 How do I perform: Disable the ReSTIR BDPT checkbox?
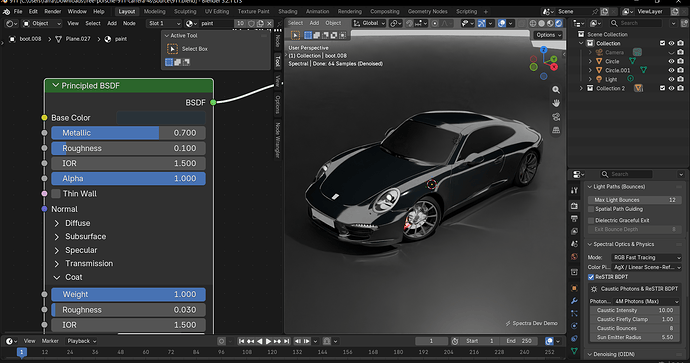[x=591, y=277]
